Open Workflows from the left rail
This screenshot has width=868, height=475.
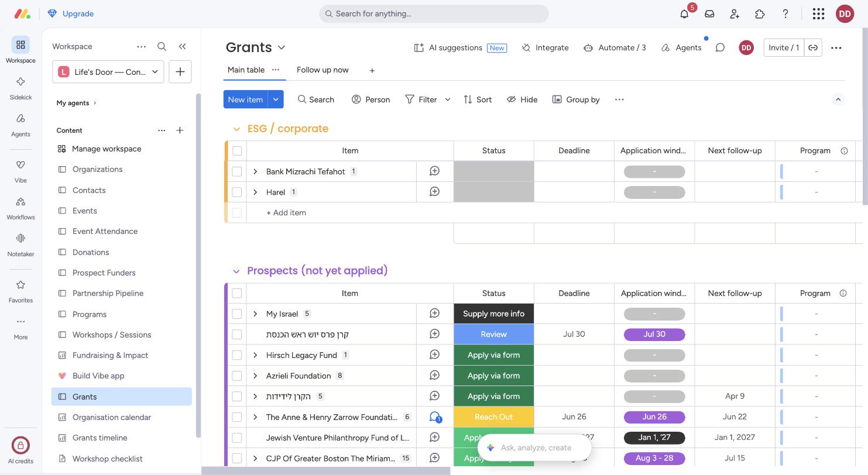[20, 208]
